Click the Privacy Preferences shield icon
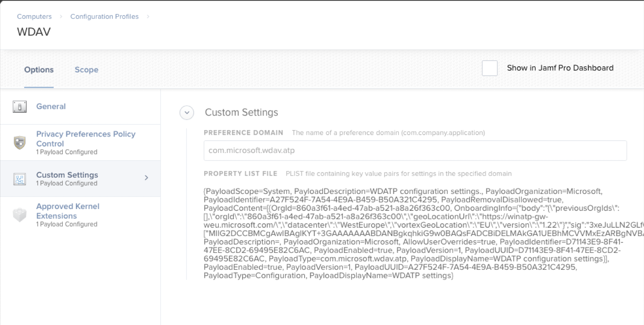The image size is (644, 325). 20,142
